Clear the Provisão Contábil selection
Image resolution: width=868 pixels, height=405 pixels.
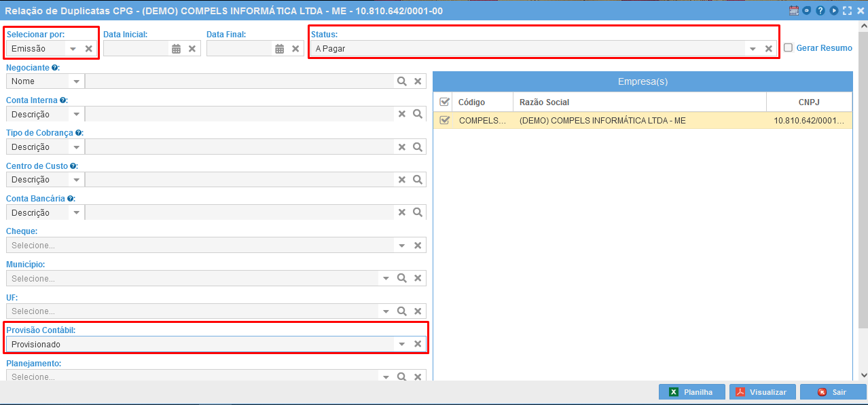pos(418,344)
